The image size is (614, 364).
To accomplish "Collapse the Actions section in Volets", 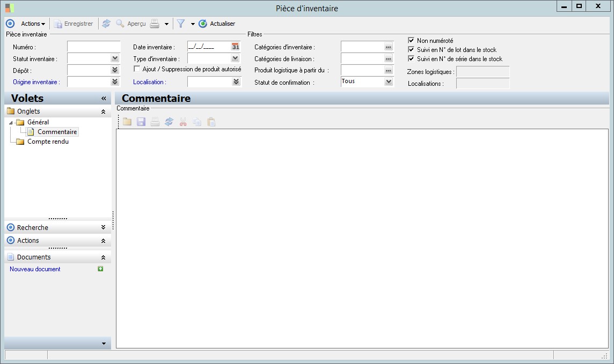I will pyautogui.click(x=104, y=241).
